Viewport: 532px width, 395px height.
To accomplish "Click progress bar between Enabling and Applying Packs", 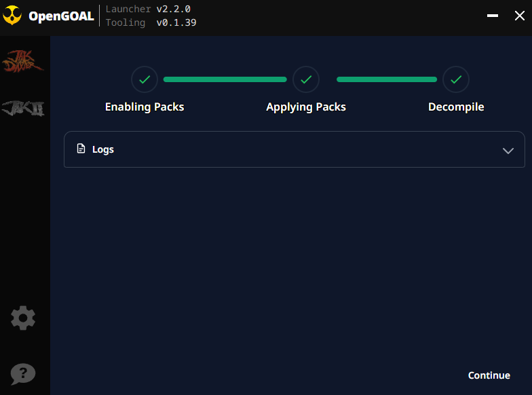I will [x=225, y=79].
